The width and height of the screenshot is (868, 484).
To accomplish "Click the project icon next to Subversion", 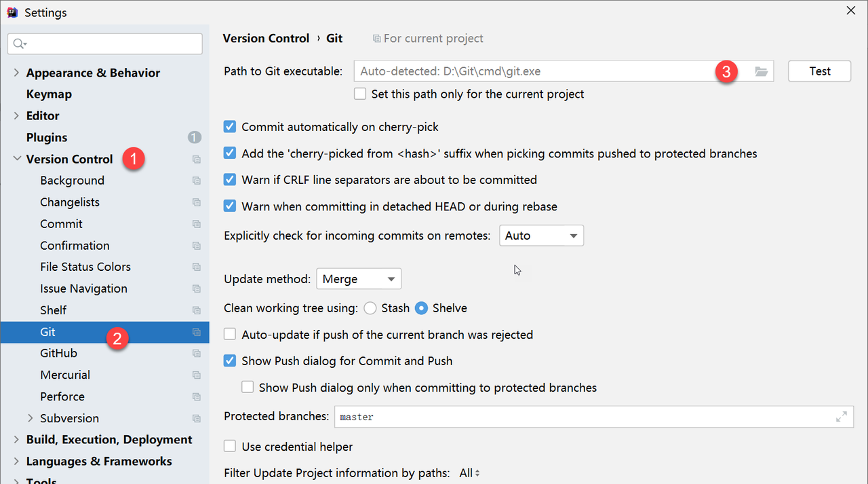I will 196,419.
